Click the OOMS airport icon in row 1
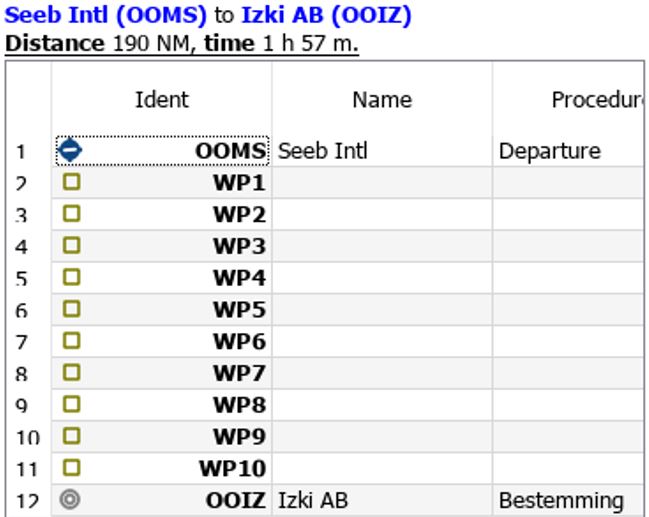This screenshot has height=517, width=649. click(70, 150)
